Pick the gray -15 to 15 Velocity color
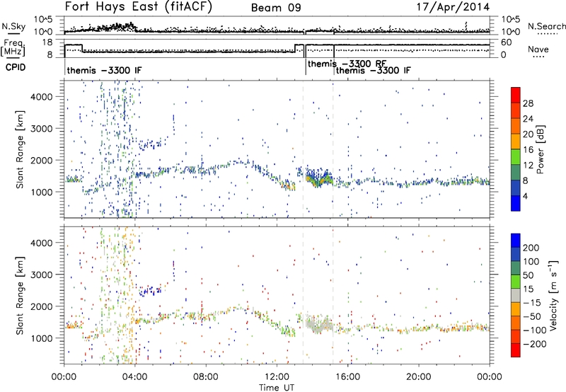Screen dimensions: 566x392 point(516,296)
